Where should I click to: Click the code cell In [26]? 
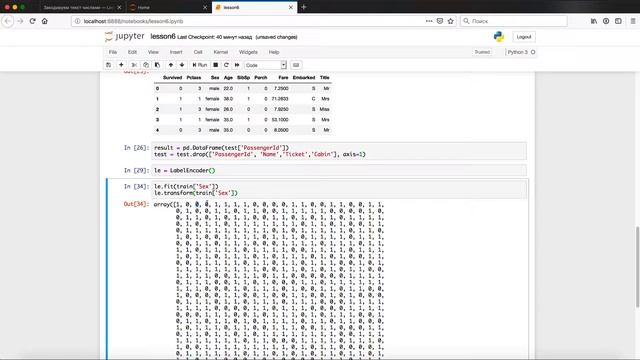click(339, 151)
